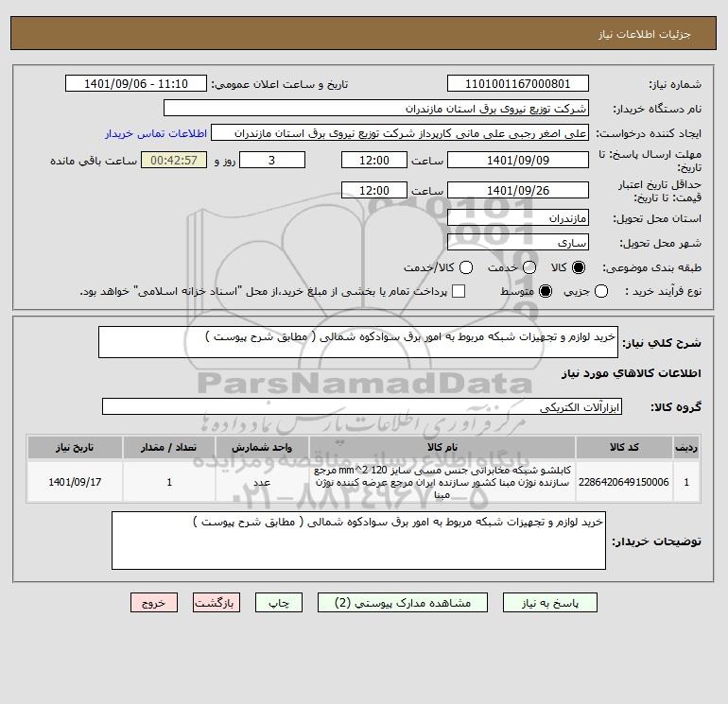728x704 pixels.
Task: Click the کد کالا column header
Action: click(x=624, y=447)
